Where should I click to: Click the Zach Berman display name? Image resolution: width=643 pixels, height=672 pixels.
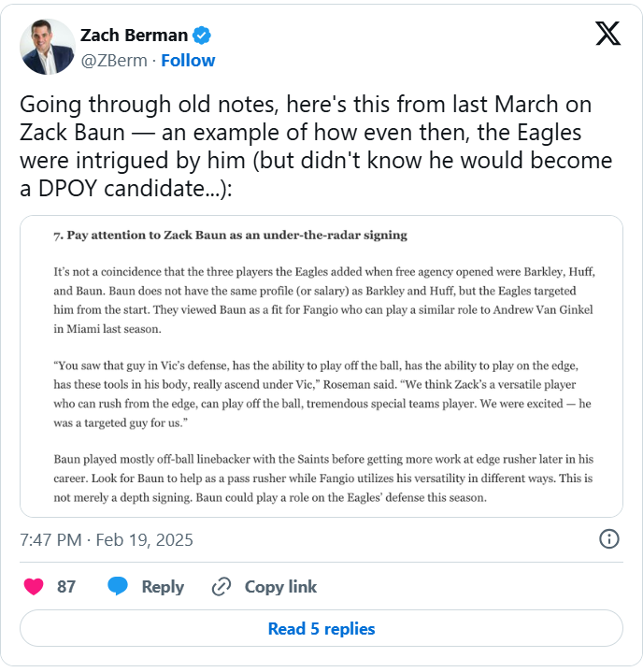click(x=135, y=36)
